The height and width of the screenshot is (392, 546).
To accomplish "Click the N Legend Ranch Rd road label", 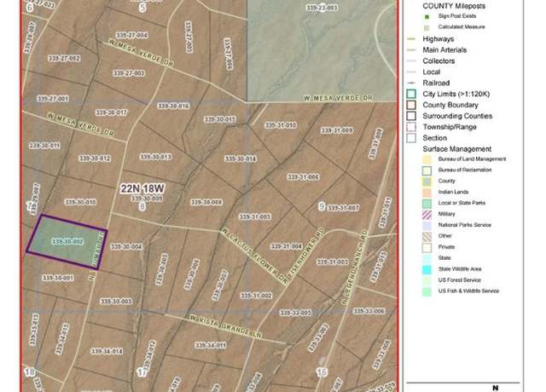I will pos(355,268).
